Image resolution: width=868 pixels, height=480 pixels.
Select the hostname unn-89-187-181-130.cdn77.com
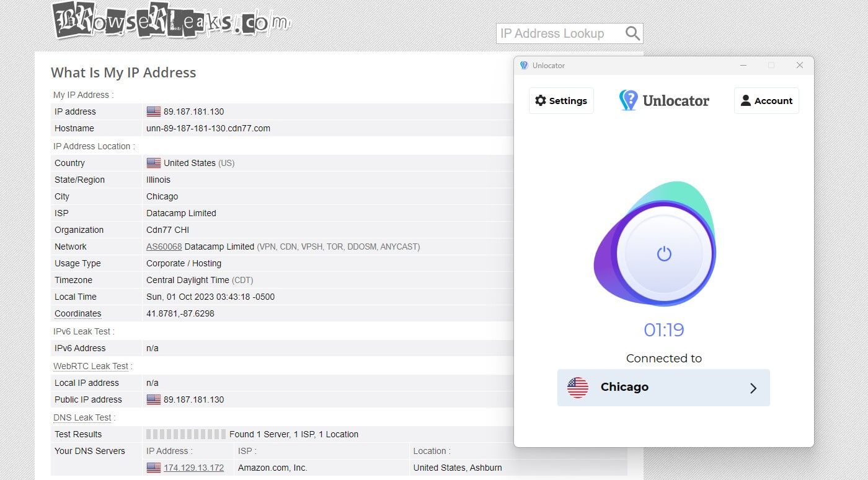208,128
